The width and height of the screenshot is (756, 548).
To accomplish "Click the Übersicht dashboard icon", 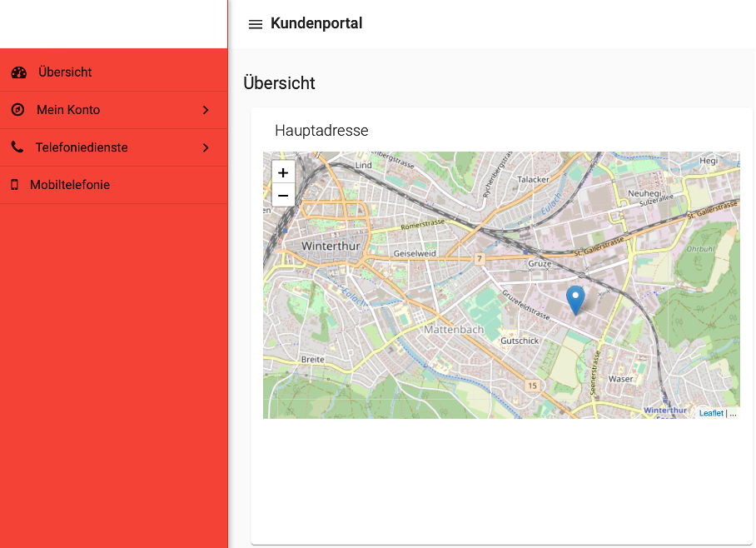I will 19,72.
